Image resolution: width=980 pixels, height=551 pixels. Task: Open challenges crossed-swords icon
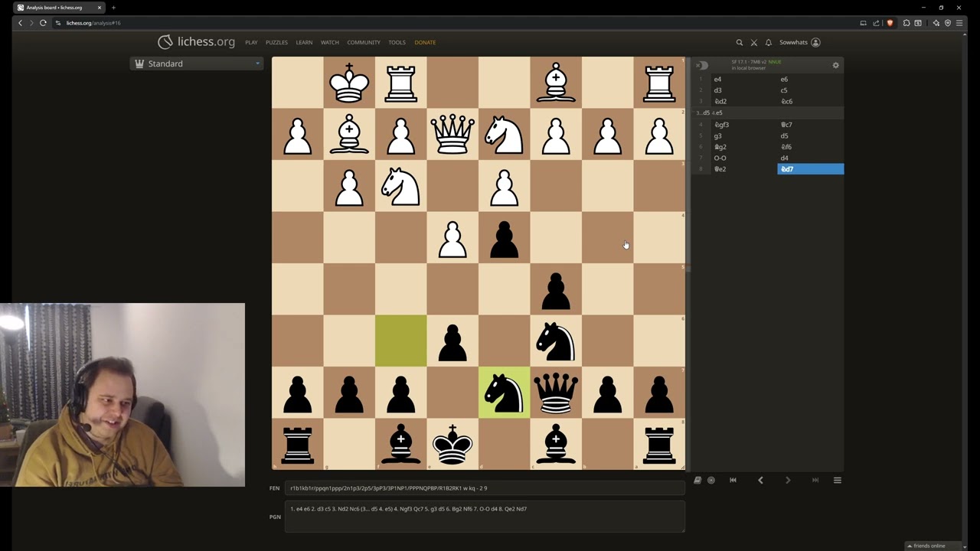click(x=753, y=43)
